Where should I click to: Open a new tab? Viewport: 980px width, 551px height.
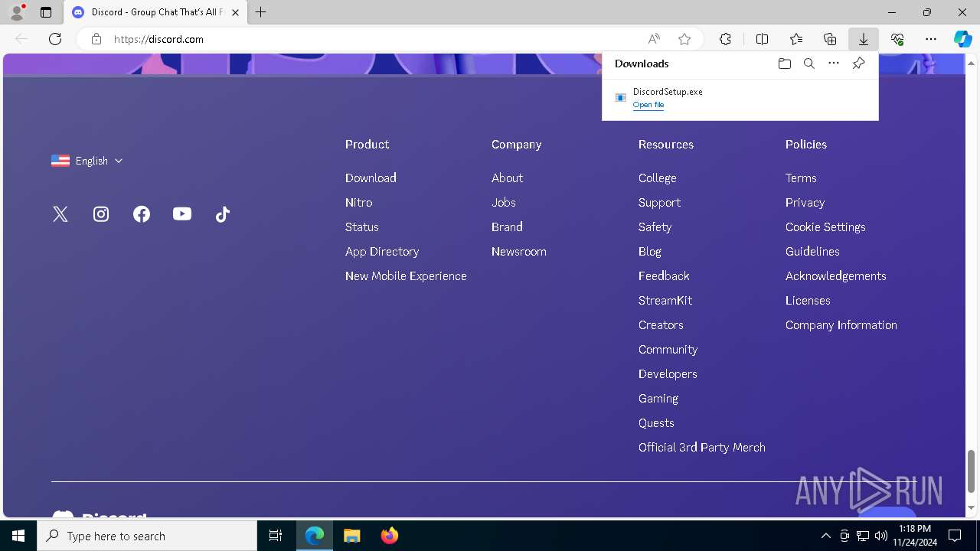[x=261, y=12]
